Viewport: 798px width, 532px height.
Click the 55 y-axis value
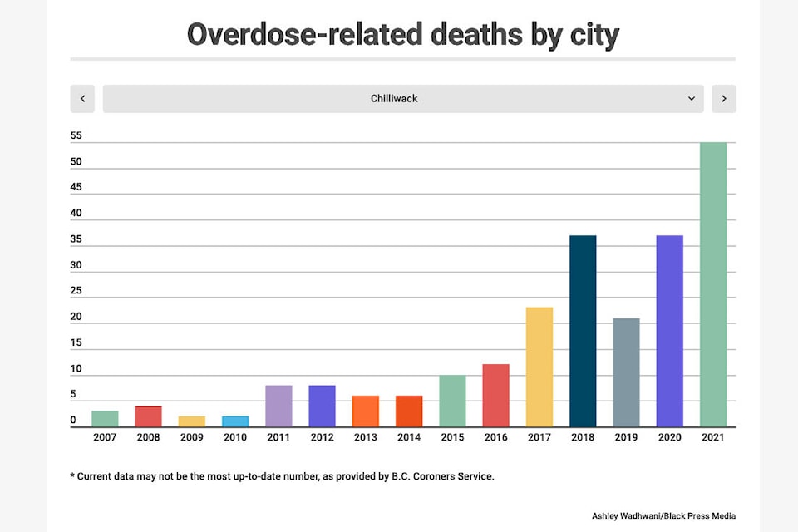pos(76,135)
